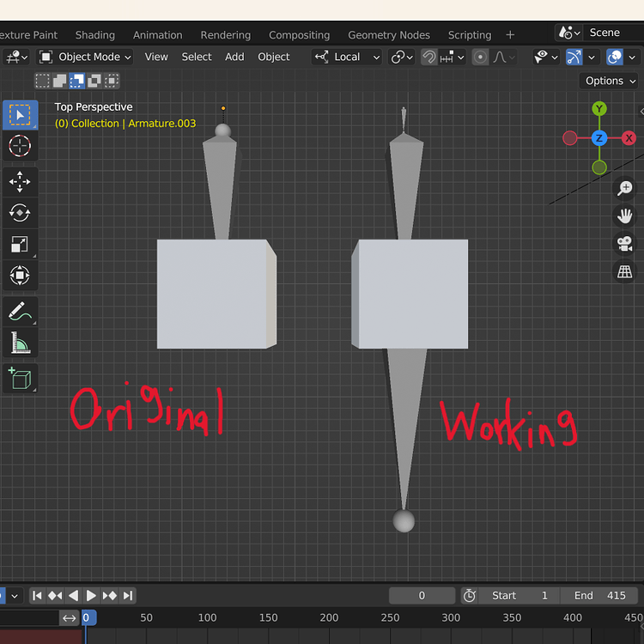Open snapping options dropdown

coord(452,57)
